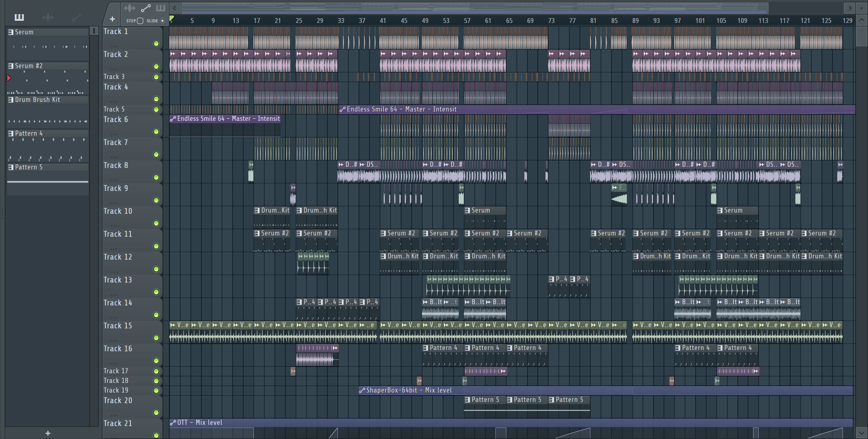The height and width of the screenshot is (439, 868).
Task: Show automation clips in the picker panel
Action: click(77, 17)
